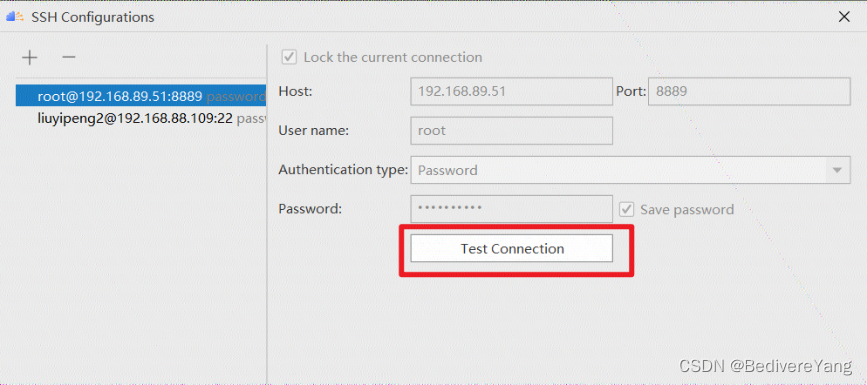Click the Password label text
The height and width of the screenshot is (385, 867).
(311, 209)
